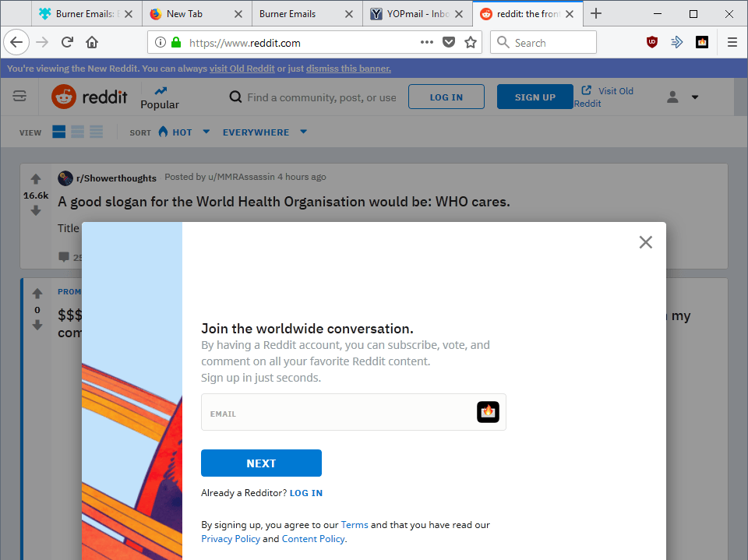Click the green secure padlock icon

[x=176, y=43]
